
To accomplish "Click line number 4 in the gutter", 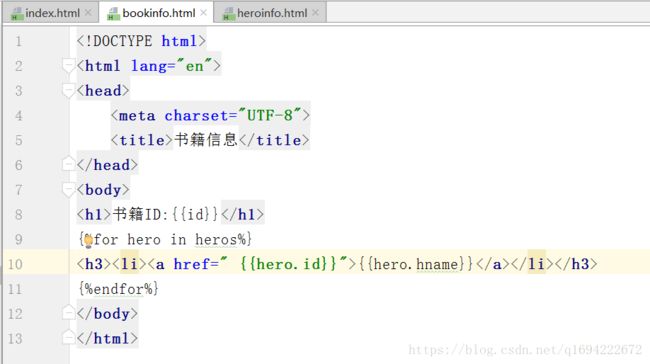I will click(18, 116).
